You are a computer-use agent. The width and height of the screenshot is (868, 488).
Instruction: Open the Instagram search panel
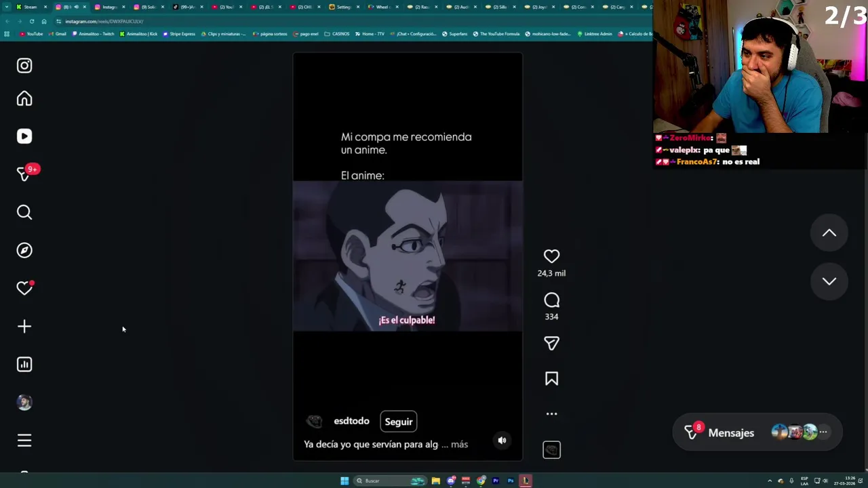pyautogui.click(x=24, y=212)
